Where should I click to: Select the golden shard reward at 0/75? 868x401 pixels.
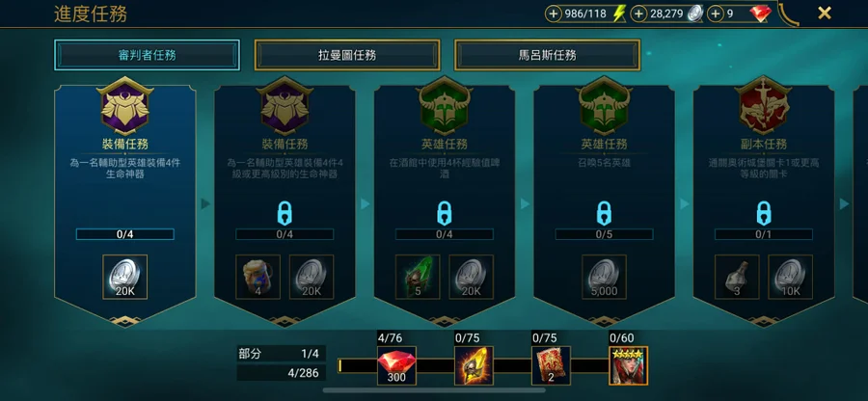[474, 365]
